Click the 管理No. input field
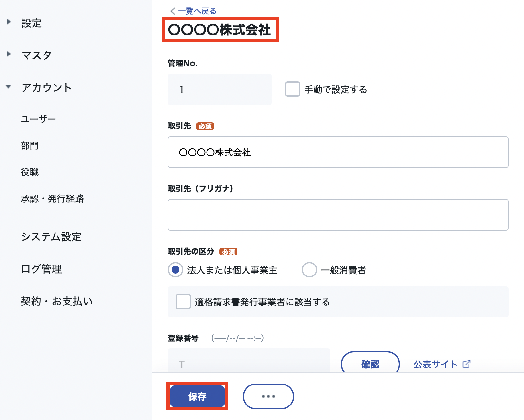 (220, 89)
